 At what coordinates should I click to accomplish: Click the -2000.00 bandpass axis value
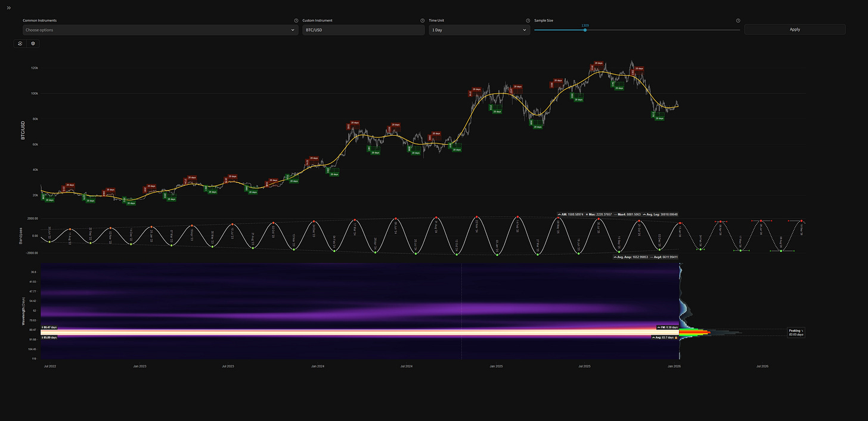[x=32, y=253]
